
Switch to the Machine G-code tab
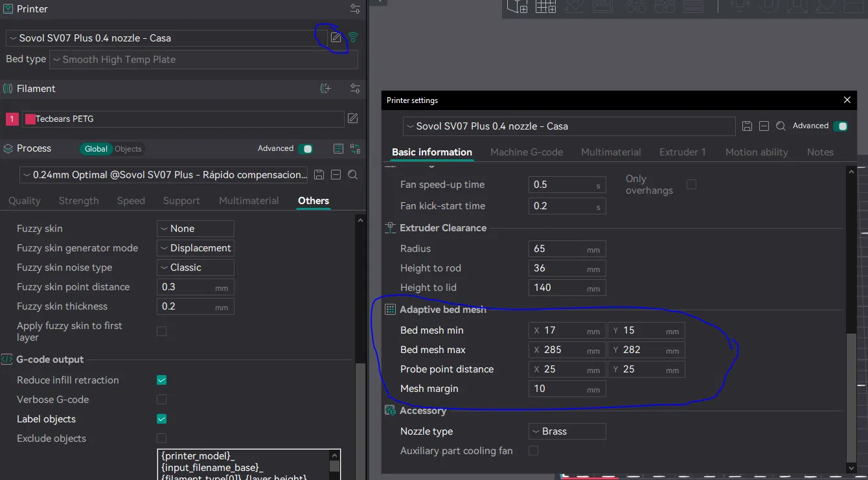click(527, 152)
